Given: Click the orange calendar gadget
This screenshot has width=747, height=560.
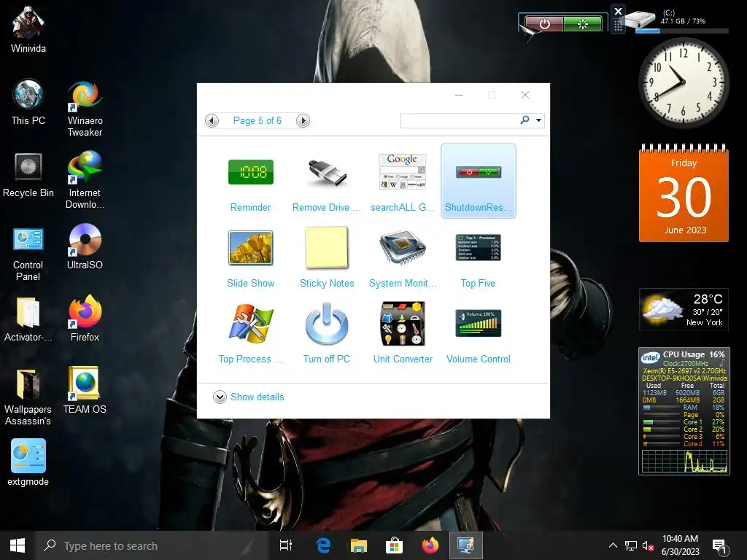Looking at the screenshot, I should pos(684,192).
